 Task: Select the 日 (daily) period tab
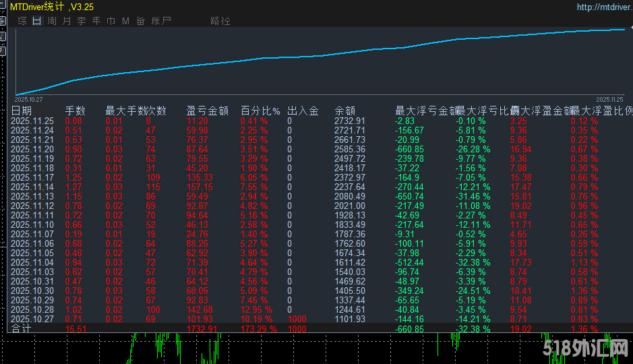tap(36, 21)
